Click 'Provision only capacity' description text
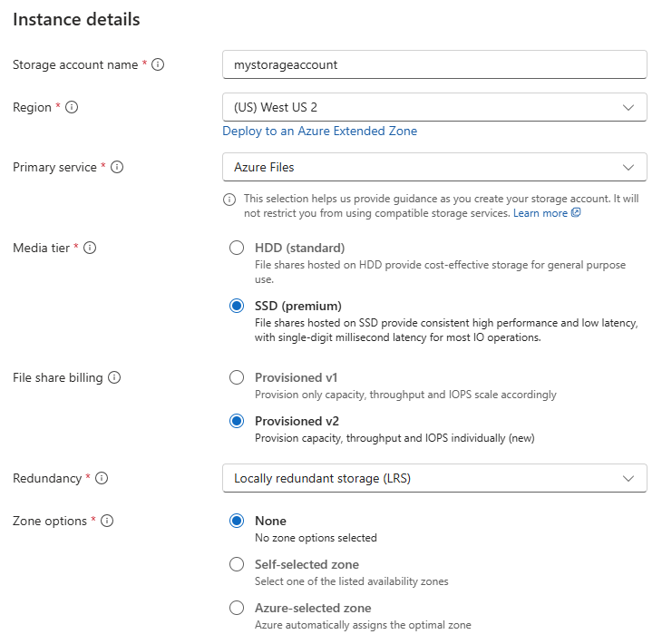662x644 pixels. [405, 395]
